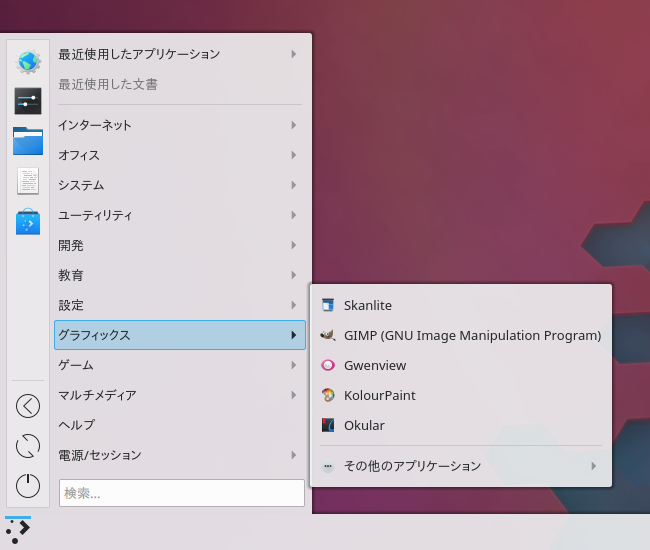Launch Gwenview image viewer
This screenshot has height=550, width=650.
[x=461, y=365]
